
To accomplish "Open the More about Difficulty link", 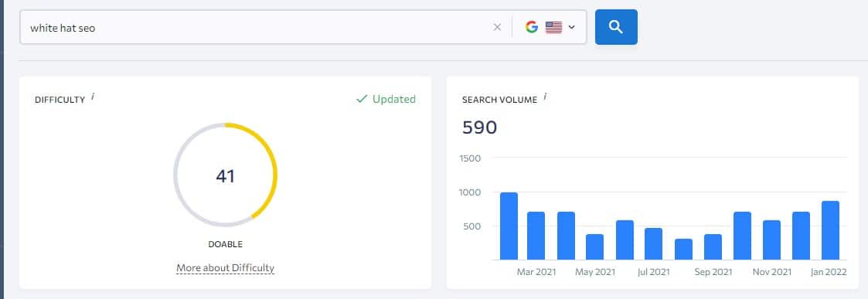I will click(x=225, y=268).
